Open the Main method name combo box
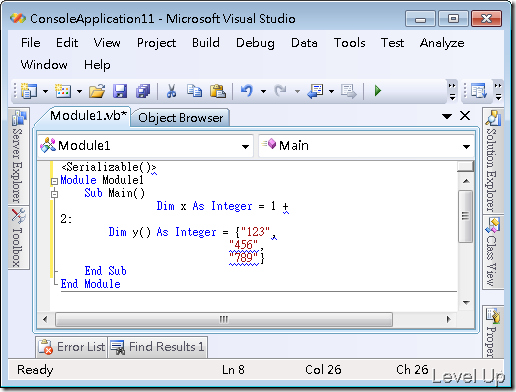516x392 pixels. (366, 146)
